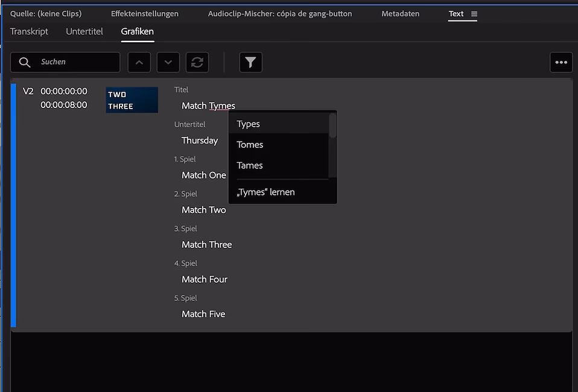Click the TWO THREE graphic thumbnail
578x392 pixels.
click(x=132, y=100)
